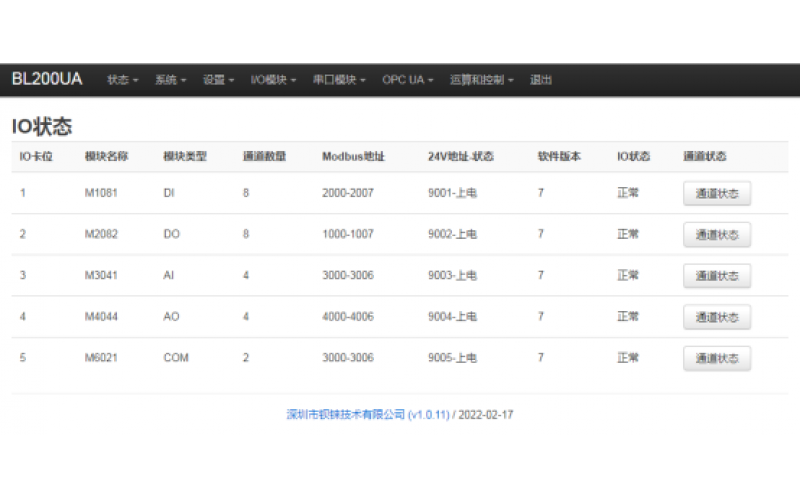
Task: Click the 9003-上电 status cell
Action: pos(453,276)
